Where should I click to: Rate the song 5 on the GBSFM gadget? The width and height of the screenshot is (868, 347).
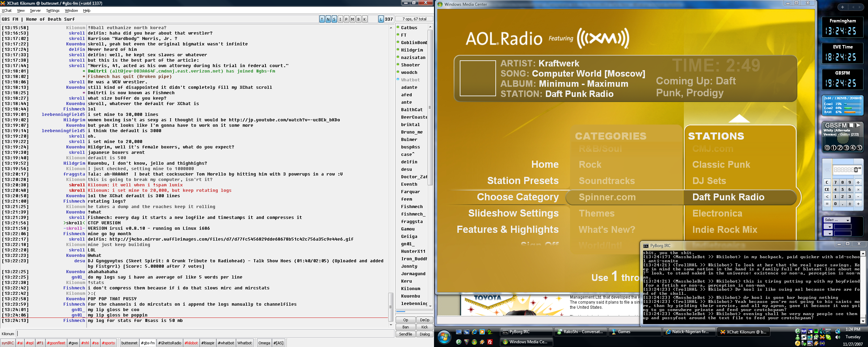859,148
